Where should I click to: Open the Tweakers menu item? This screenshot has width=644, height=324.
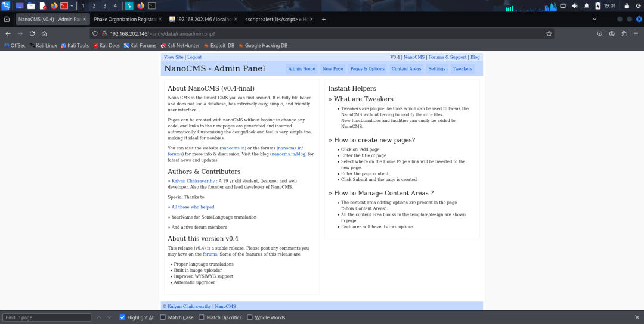[x=463, y=69]
